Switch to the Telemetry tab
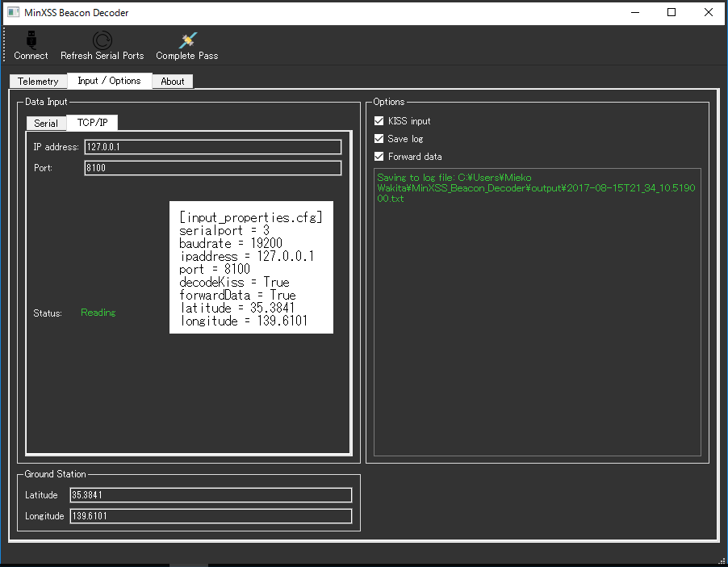This screenshot has width=728, height=567. click(38, 82)
